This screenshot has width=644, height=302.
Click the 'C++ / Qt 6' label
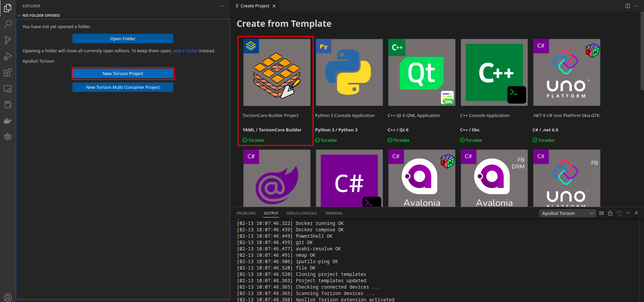(398, 130)
